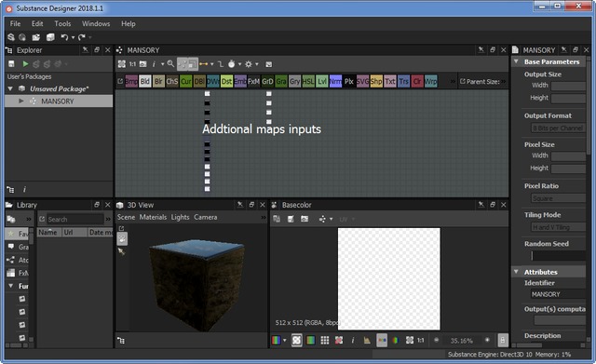The width and height of the screenshot is (596, 364).
Task: Add a Curve (Cur) node
Action: click(186, 81)
